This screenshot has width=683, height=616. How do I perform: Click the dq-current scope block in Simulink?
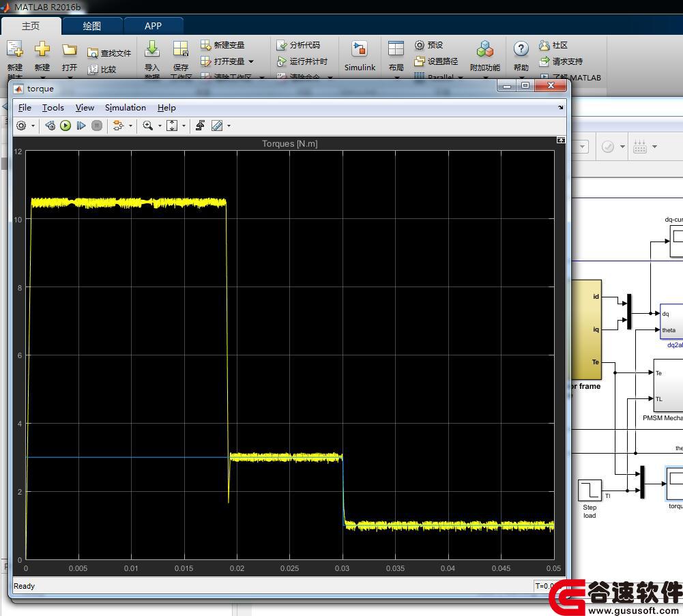[676, 241]
